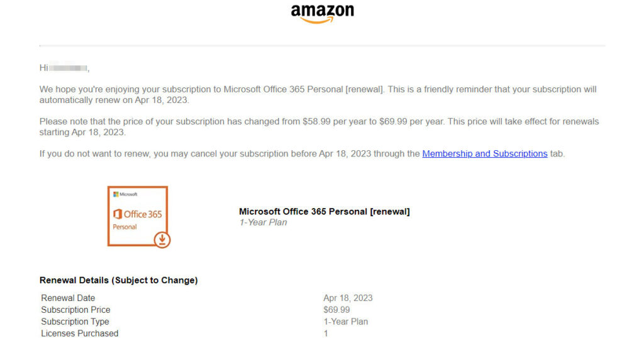Click the Renewal Details (Subject to Change) heading
This screenshot has height=338, width=644.
[x=119, y=280]
